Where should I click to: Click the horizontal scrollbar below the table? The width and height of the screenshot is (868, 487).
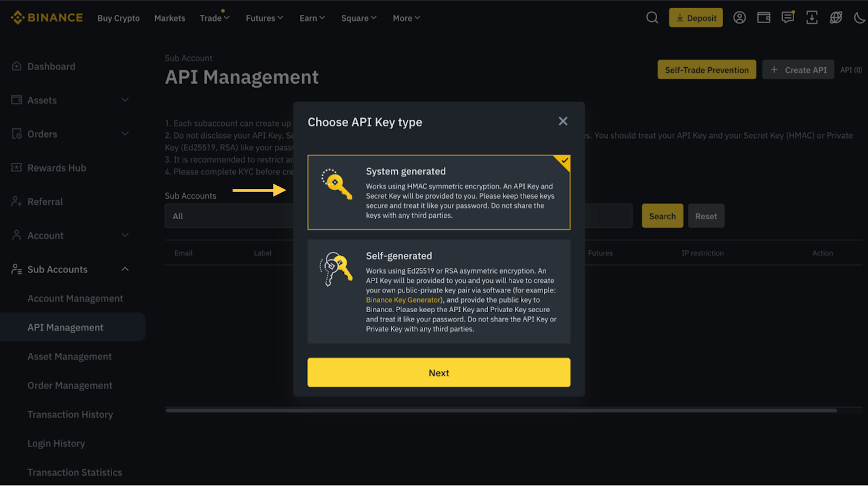coord(501,411)
